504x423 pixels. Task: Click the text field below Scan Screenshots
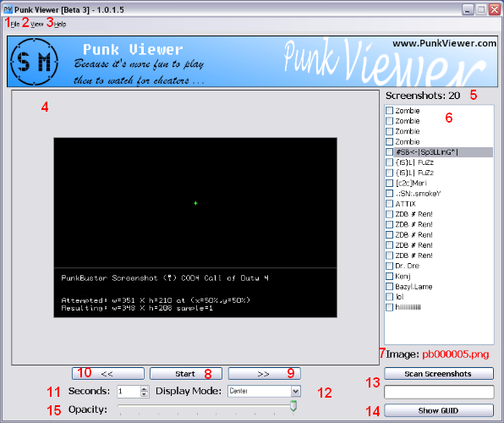tap(439, 392)
